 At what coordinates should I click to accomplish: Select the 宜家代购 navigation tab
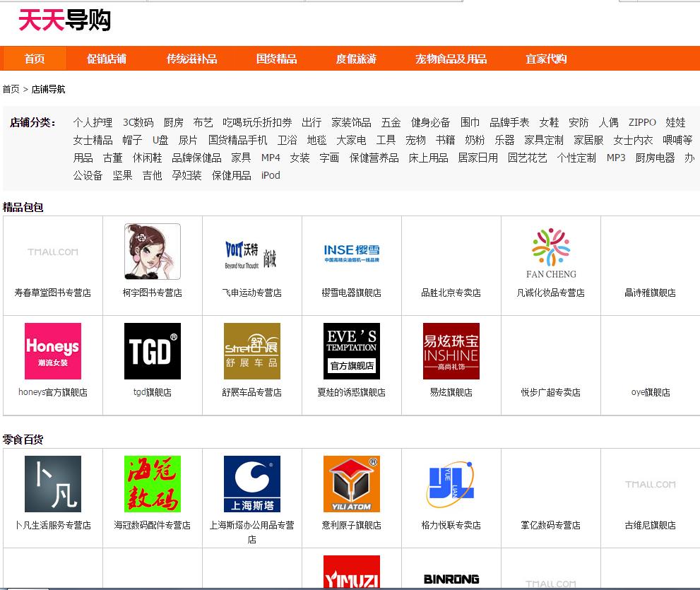tap(546, 59)
